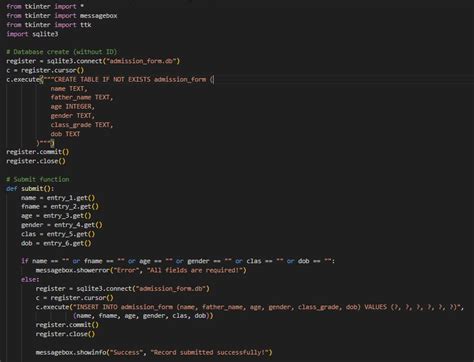This screenshot has height=362, width=474.
Task: Click the 'messagebox.showerror' line
Action: (141, 270)
